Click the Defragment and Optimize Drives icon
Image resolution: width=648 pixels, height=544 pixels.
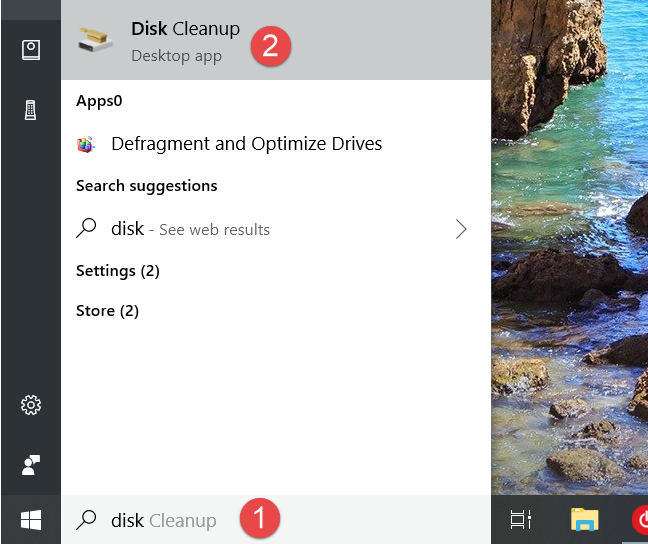pyautogui.click(x=86, y=144)
